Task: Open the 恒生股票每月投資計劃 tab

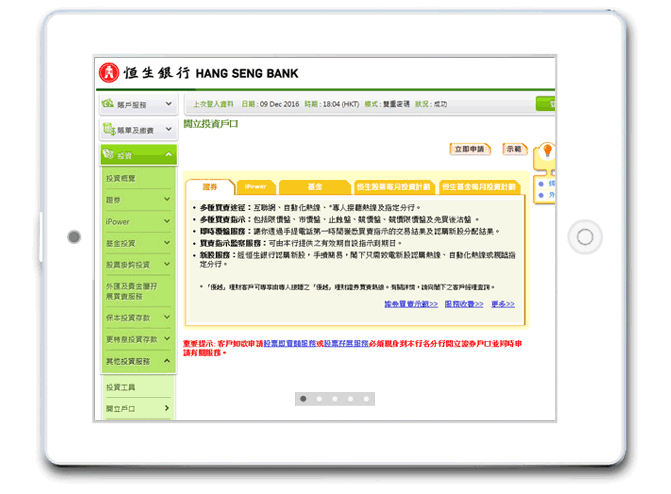Action: tap(393, 187)
